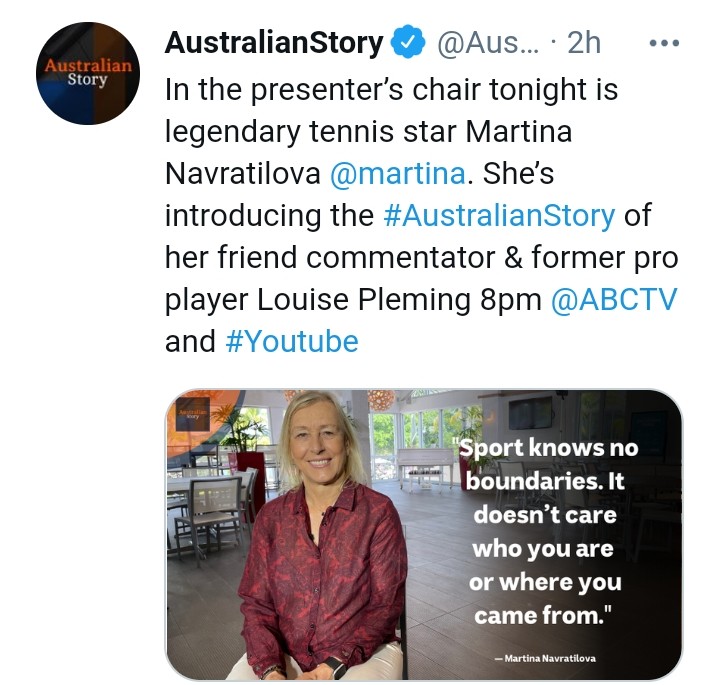Click the 'In the presenter's chair tonight' line
Image resolution: width=720 pixels, height=685 pixels.
coord(391,90)
